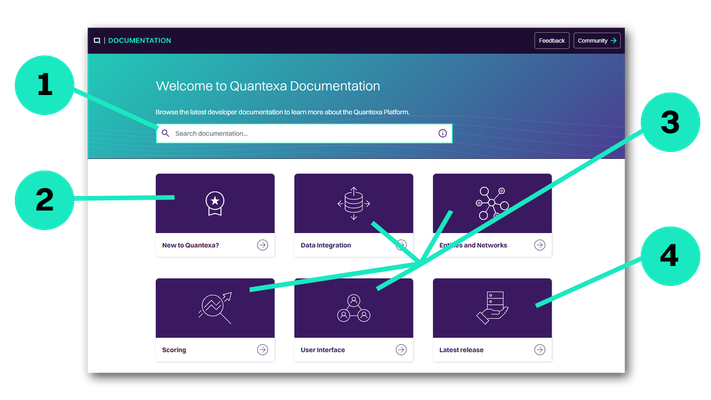Click the Scoring arrow circle

tap(263, 350)
